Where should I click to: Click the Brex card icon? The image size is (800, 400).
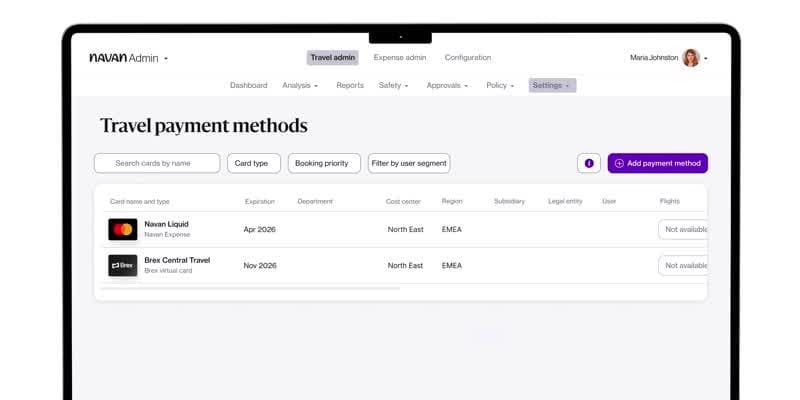[123, 265]
